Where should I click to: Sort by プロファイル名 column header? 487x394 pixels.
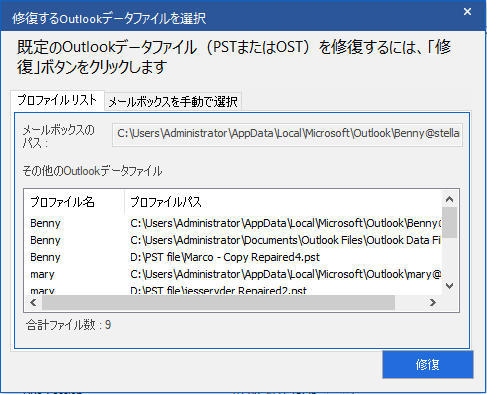74,202
